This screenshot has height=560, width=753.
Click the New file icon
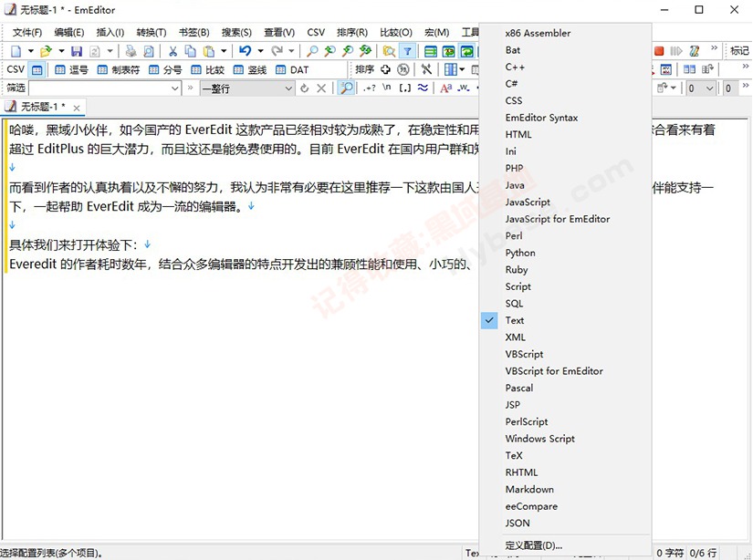[16, 51]
